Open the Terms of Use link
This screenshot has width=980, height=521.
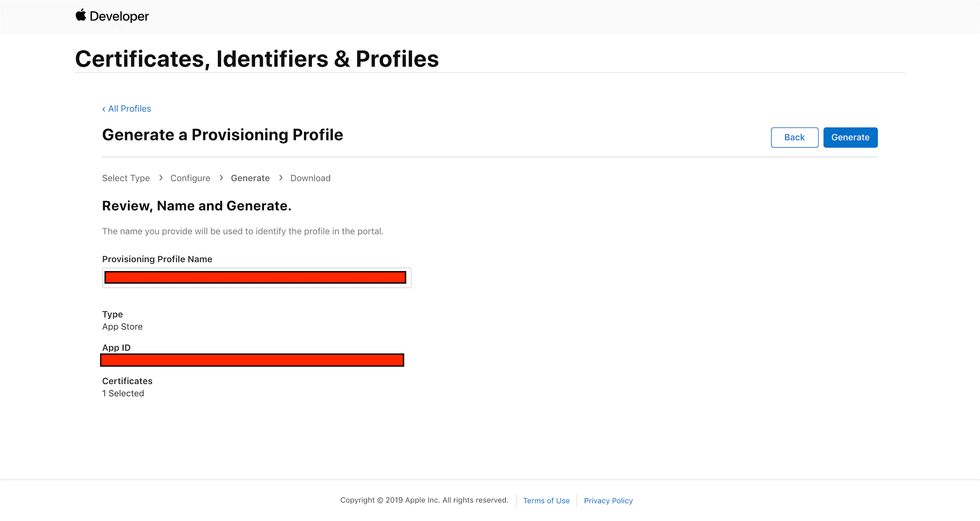coord(546,501)
